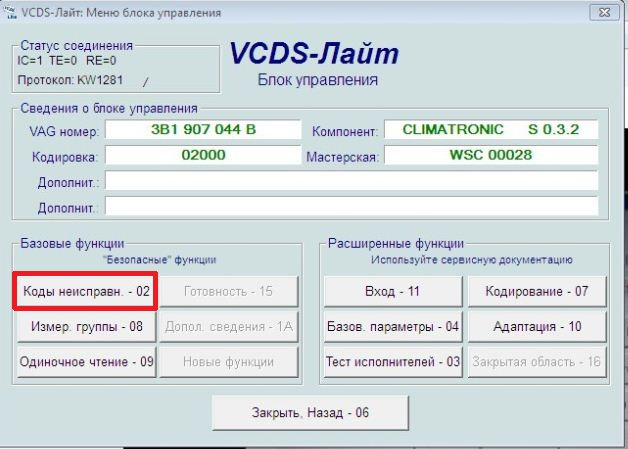The width and height of the screenshot is (628, 449).
Task: Click the VCDS-Лайт heading logo text
Action: pyautogui.click(x=314, y=53)
